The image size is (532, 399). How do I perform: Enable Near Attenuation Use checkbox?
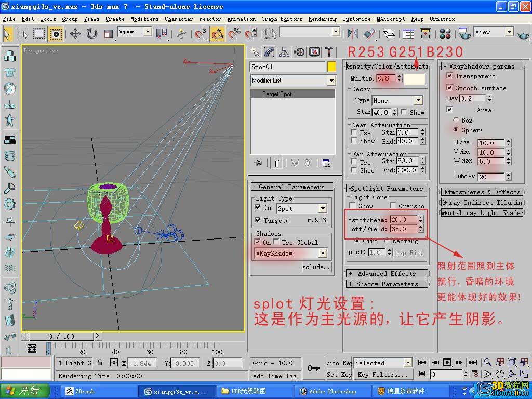(x=354, y=132)
